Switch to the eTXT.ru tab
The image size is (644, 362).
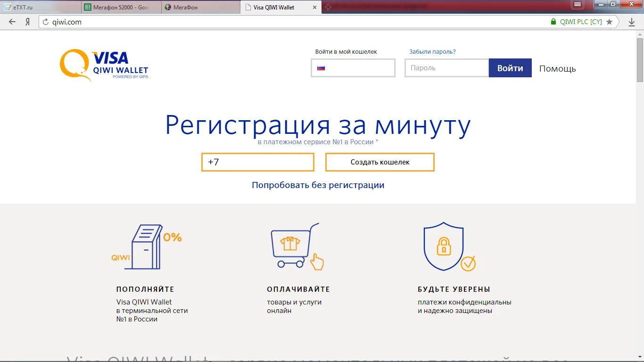(40, 7)
